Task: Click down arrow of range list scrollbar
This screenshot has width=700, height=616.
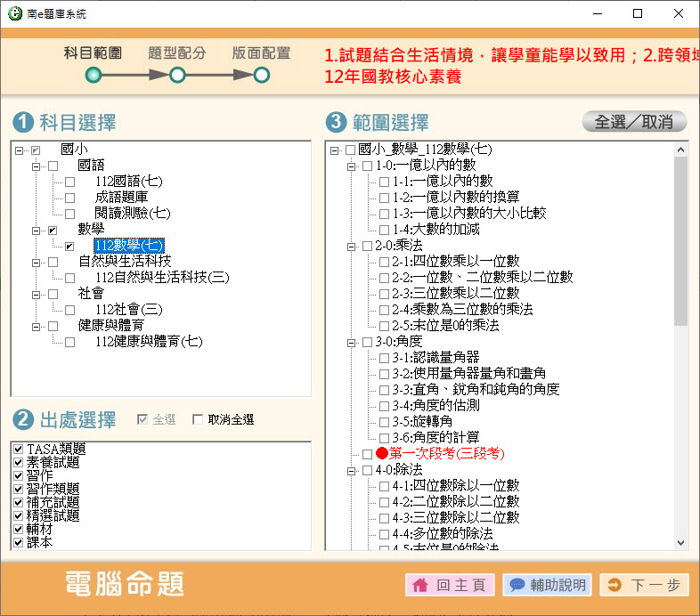Action: [681, 542]
